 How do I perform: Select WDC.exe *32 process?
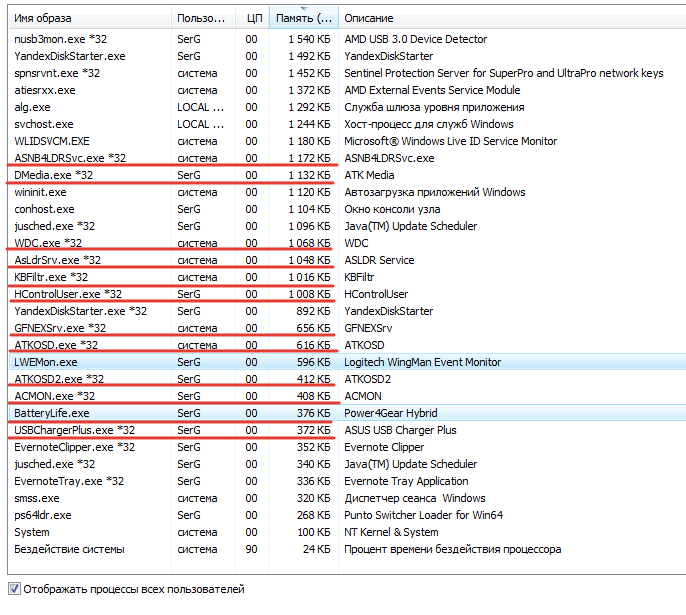[48, 243]
